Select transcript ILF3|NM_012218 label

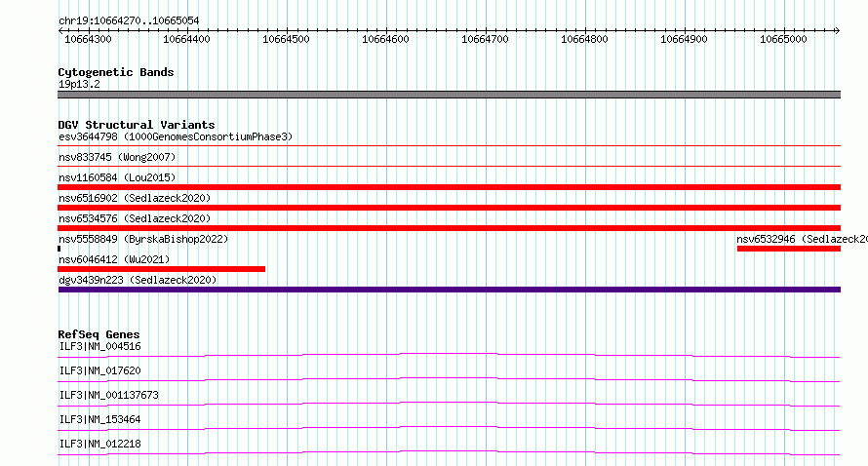99,444
